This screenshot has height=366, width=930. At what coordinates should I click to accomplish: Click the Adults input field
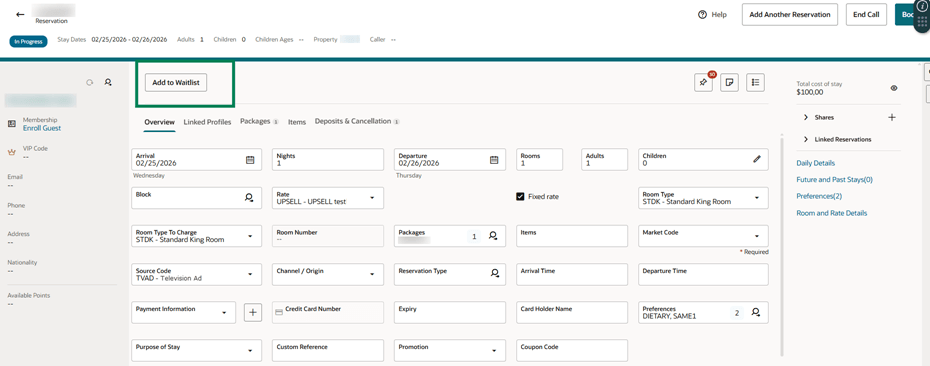pos(604,160)
